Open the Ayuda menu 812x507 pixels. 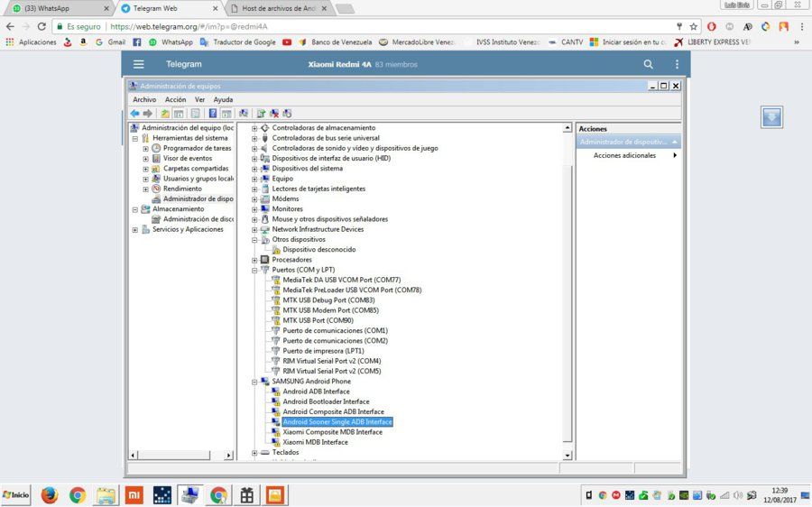coord(223,99)
